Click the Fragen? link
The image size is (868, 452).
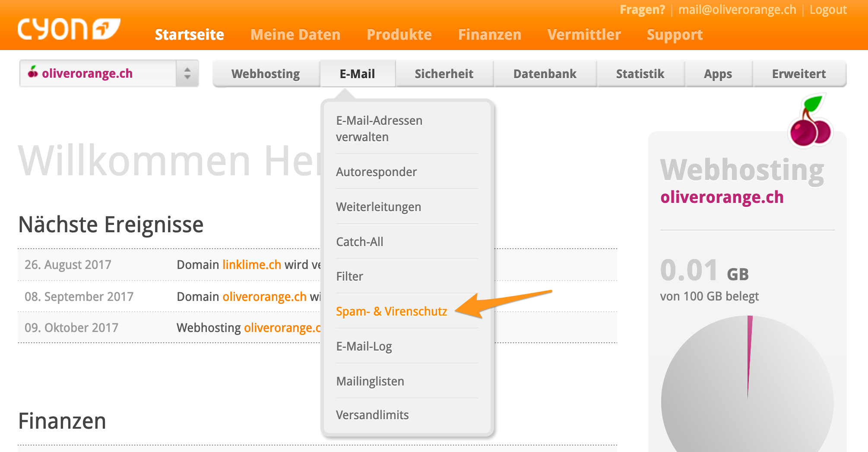pyautogui.click(x=642, y=9)
